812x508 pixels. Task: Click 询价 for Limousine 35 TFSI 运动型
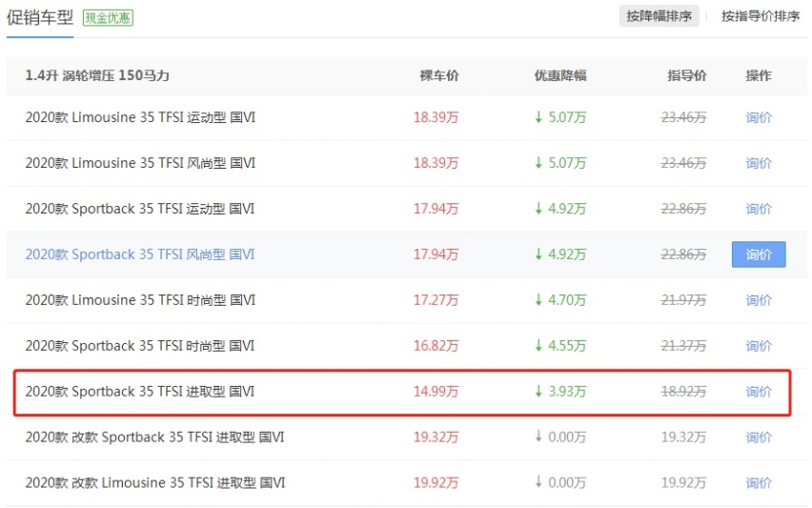pyautogui.click(x=759, y=117)
